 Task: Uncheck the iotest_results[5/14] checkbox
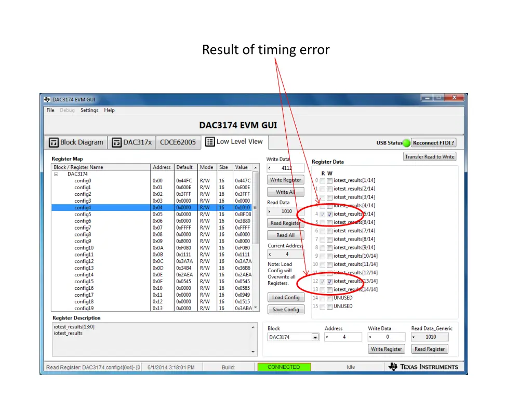click(x=329, y=214)
